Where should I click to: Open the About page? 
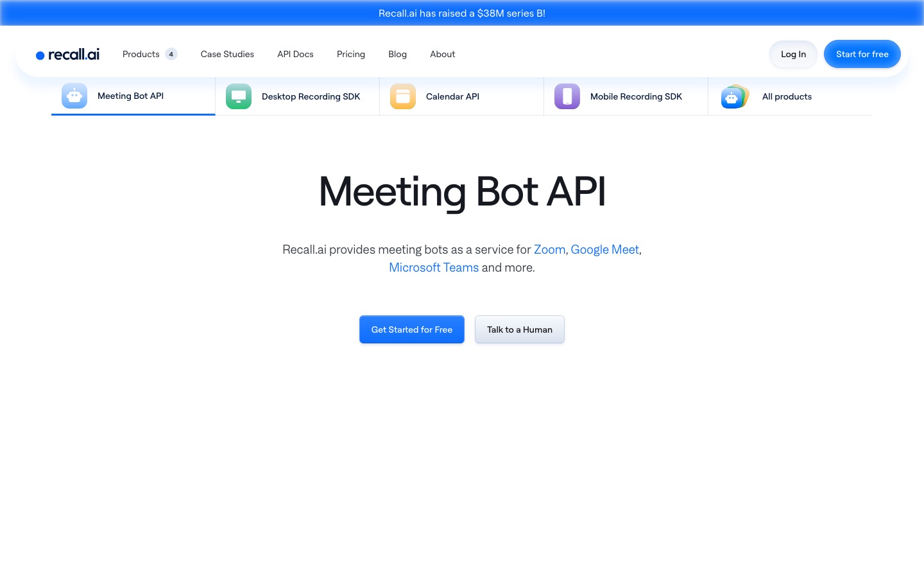coord(443,54)
